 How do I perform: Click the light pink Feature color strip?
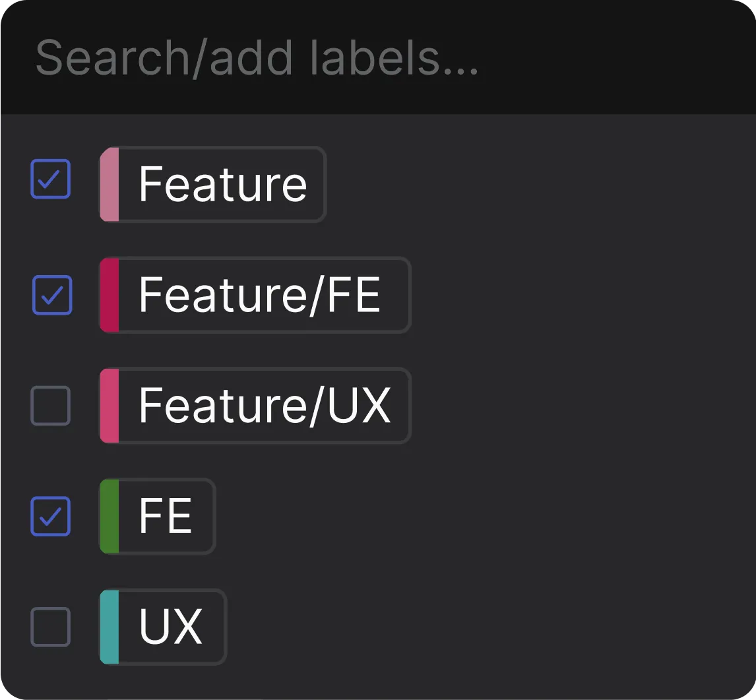click(x=110, y=184)
